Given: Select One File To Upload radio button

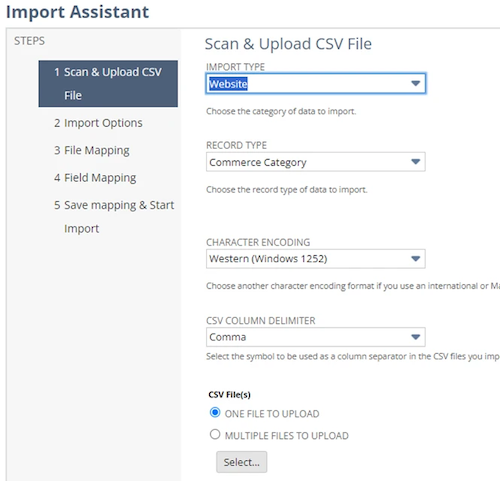Looking at the screenshot, I should (x=215, y=413).
